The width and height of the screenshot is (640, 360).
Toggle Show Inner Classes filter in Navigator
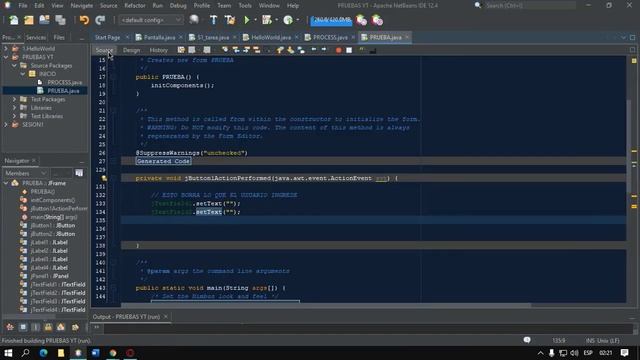[x=61, y=327]
